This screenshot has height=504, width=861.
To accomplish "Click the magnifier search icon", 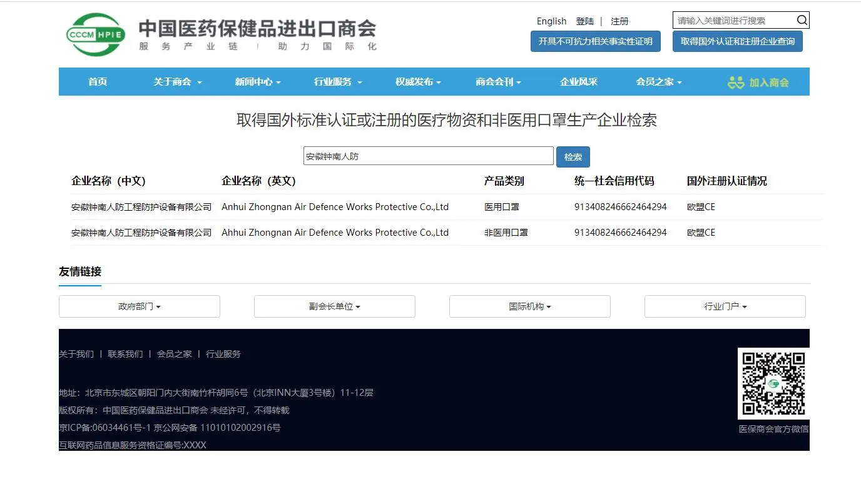I will pyautogui.click(x=802, y=21).
